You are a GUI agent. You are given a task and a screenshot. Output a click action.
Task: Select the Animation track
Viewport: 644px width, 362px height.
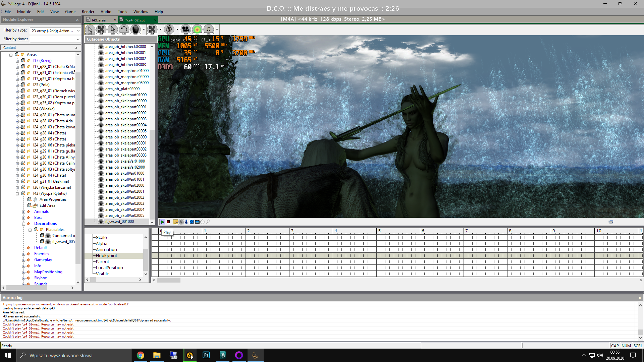point(106,249)
